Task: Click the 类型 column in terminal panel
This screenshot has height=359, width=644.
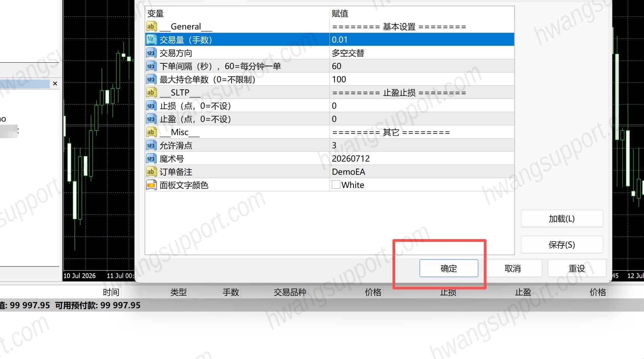Action: coord(178,292)
